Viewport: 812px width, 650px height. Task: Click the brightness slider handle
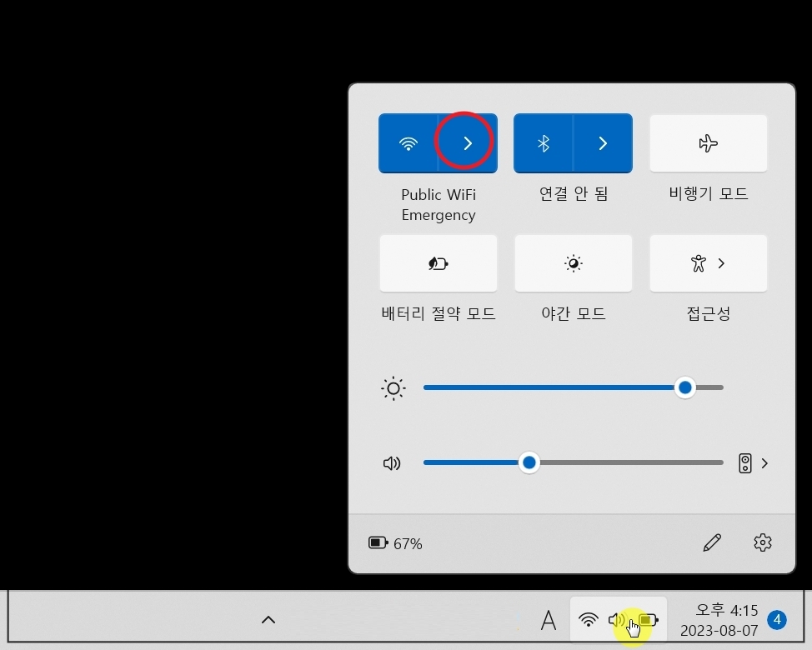coord(685,387)
